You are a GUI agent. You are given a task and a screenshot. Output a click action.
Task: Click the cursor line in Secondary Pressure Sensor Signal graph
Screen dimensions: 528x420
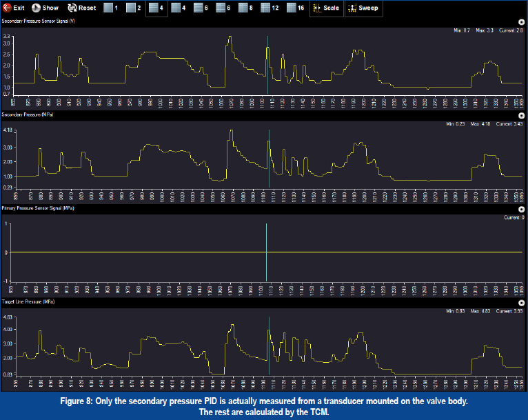coord(267,65)
